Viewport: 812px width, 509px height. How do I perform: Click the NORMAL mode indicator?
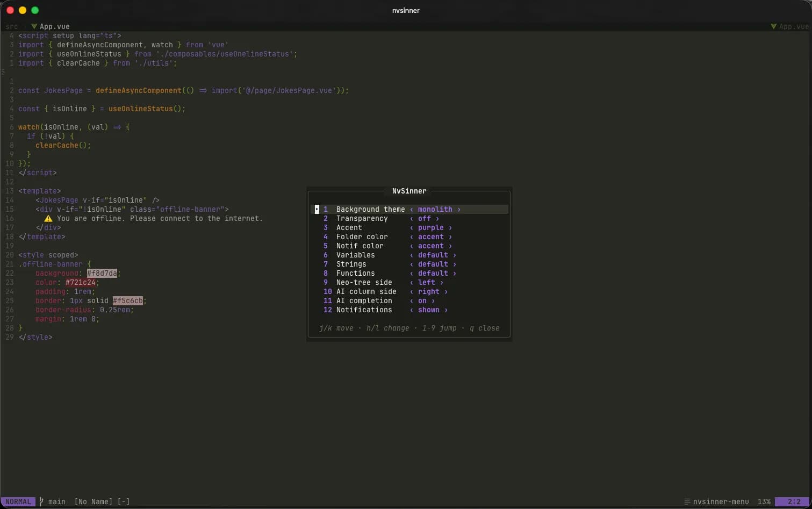18,501
